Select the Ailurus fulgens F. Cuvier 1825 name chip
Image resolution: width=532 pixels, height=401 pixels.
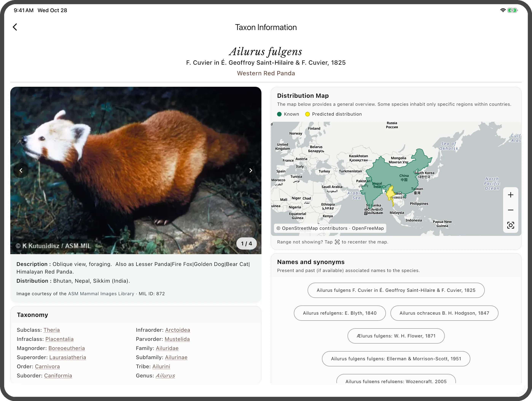coord(396,290)
